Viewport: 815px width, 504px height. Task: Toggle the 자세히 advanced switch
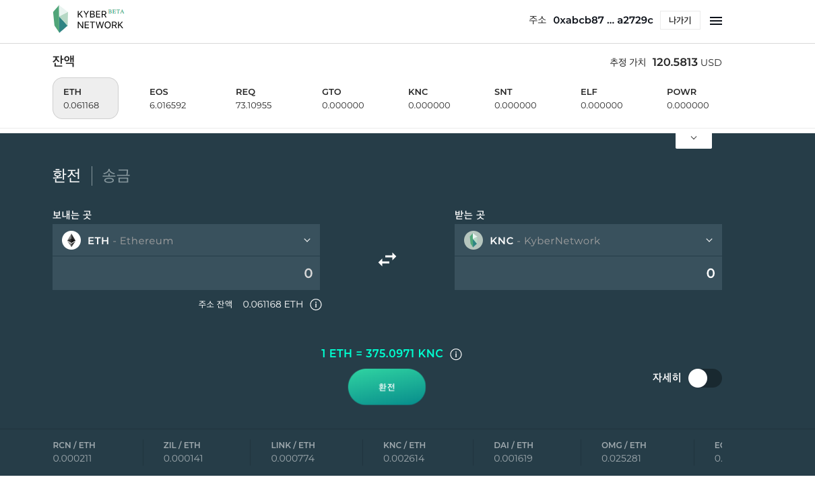point(705,378)
